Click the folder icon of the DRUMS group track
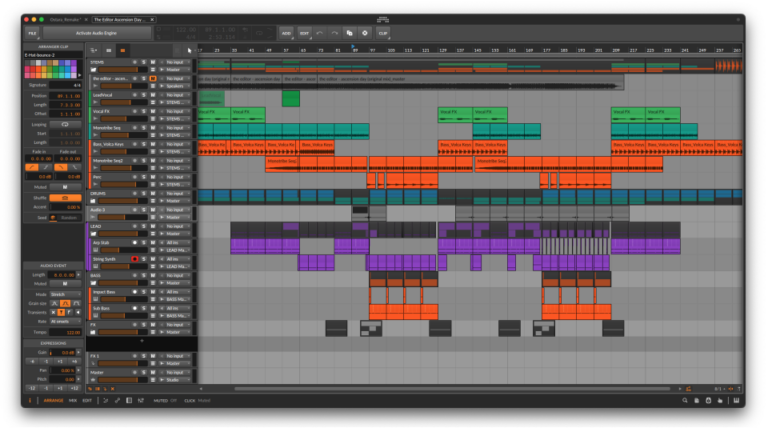Viewport: 768px width, 432px height. [94, 201]
